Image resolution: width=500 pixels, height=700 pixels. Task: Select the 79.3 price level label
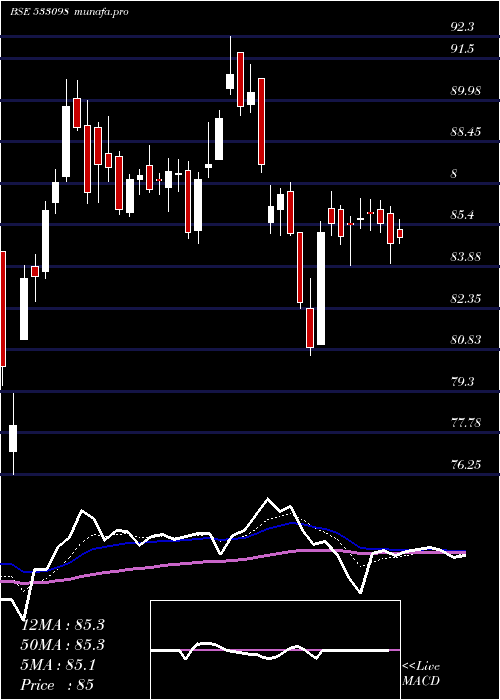point(462,382)
